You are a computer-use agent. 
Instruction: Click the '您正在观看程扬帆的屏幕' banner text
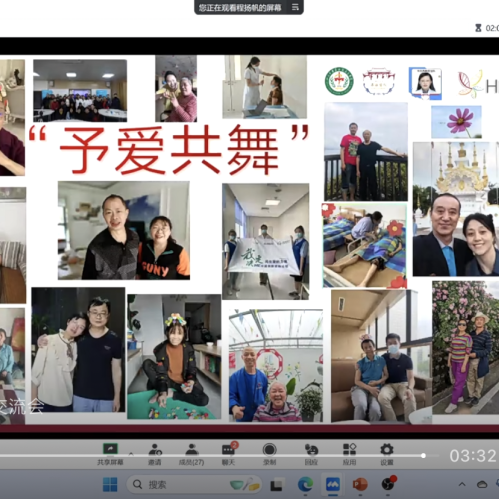point(240,8)
